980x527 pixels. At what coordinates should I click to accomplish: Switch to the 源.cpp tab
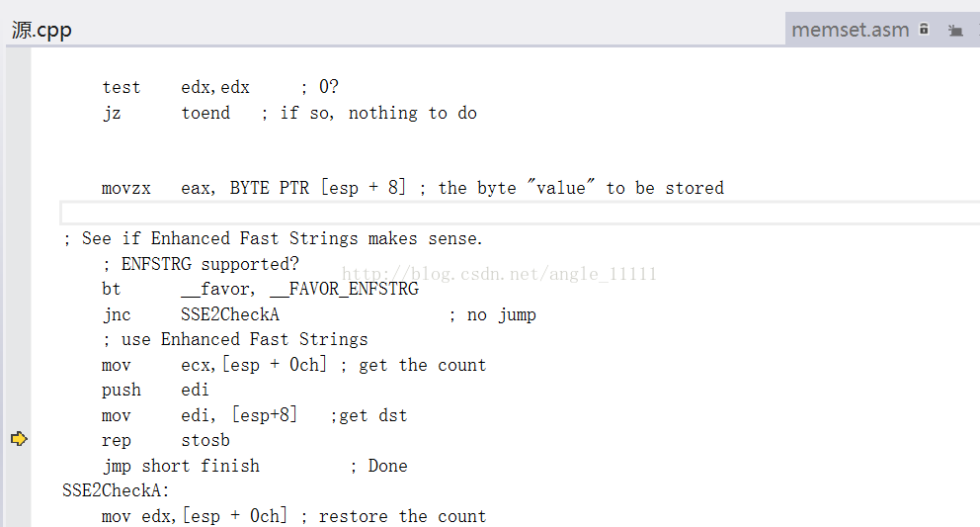pyautogui.click(x=41, y=30)
